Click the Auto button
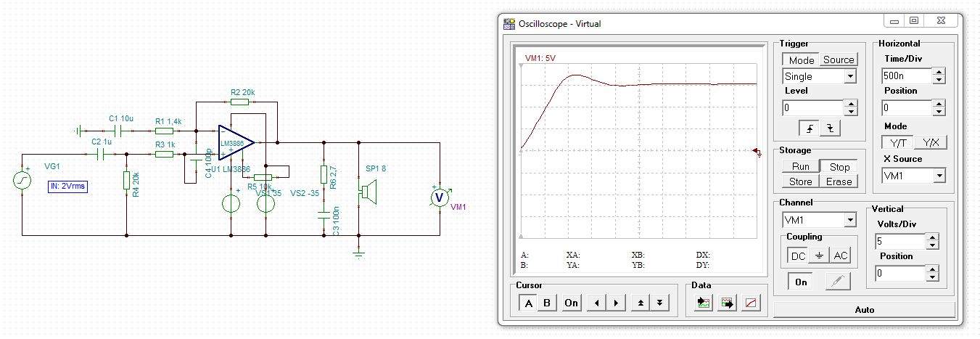The height and width of the screenshot is (339, 980). 865,310
